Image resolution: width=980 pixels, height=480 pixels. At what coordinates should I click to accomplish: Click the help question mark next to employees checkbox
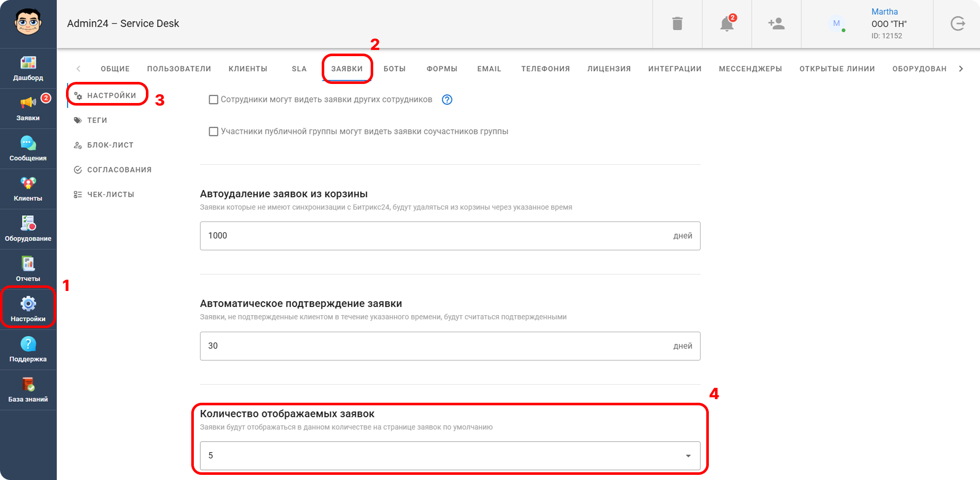[447, 100]
